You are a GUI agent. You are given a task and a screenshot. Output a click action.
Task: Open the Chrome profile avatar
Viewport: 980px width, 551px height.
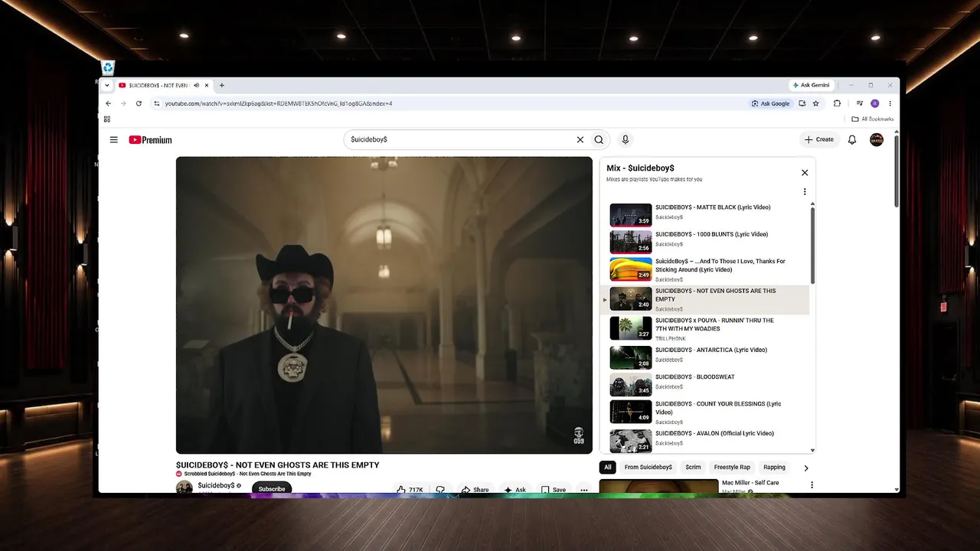[875, 103]
